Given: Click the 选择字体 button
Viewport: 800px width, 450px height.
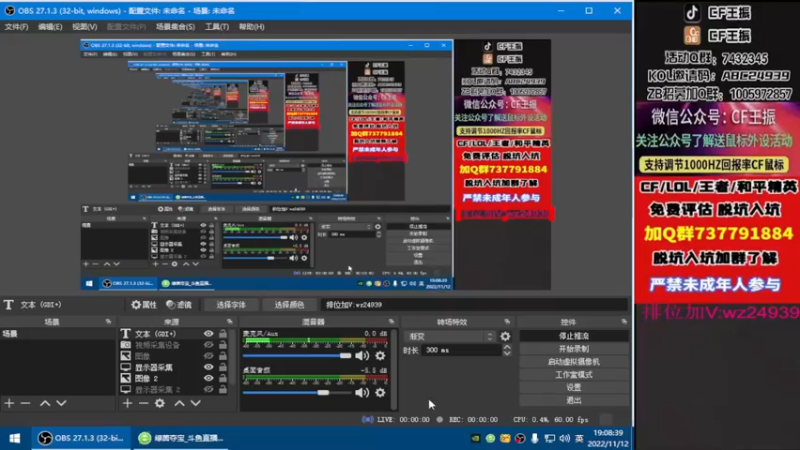Looking at the screenshot, I should 231,305.
